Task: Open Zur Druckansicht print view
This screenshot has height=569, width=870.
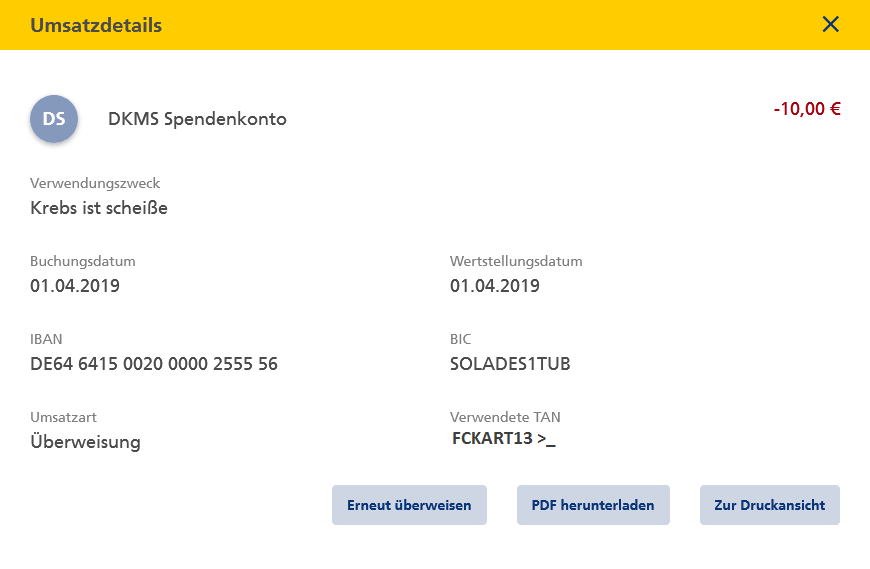Action: pyautogui.click(x=770, y=505)
